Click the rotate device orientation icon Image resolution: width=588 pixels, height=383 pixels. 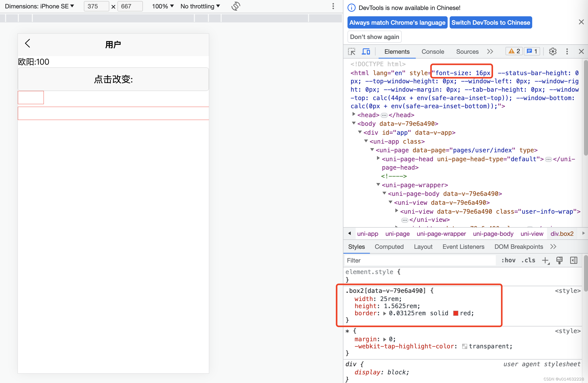tap(236, 6)
